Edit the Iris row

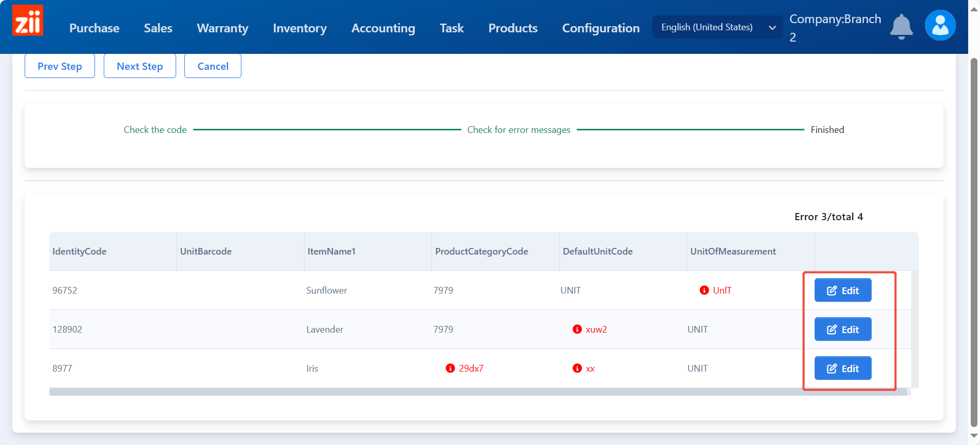pyautogui.click(x=842, y=369)
